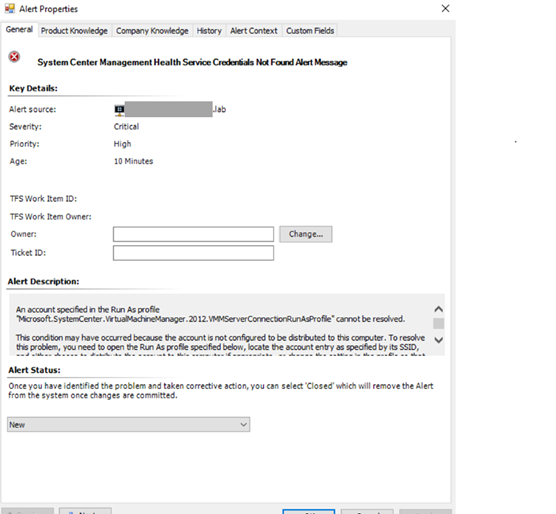Image resolution: width=556 pixels, height=514 pixels.
Task: Click the Change... owner button
Action: (306, 234)
